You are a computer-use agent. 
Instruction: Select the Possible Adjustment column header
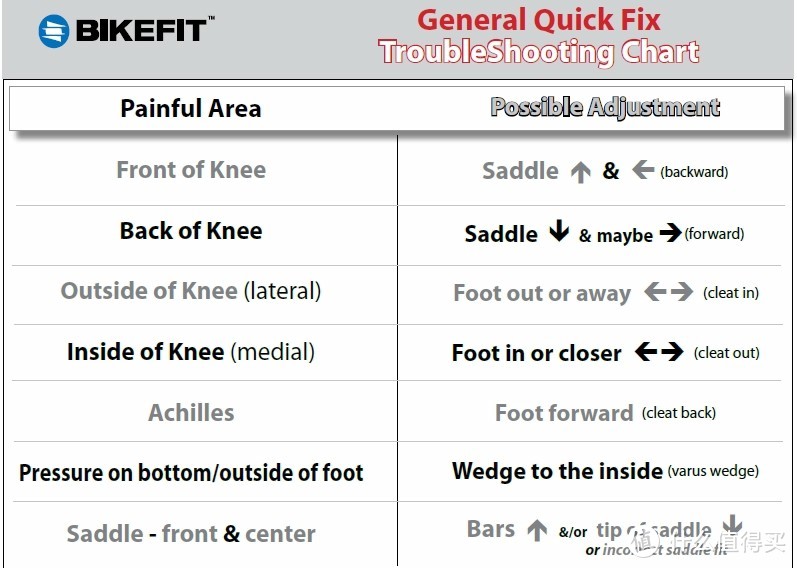(x=605, y=107)
